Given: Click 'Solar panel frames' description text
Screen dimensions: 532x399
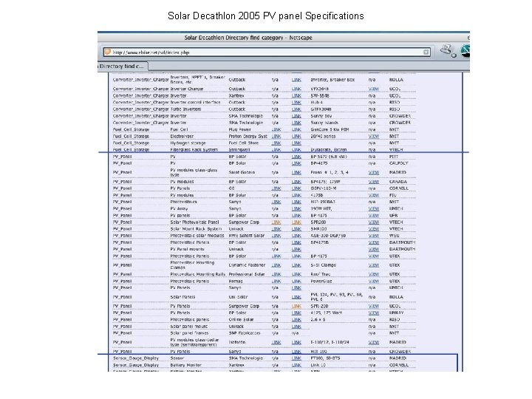Looking at the screenshot, I should pyautogui.click(x=189, y=333).
